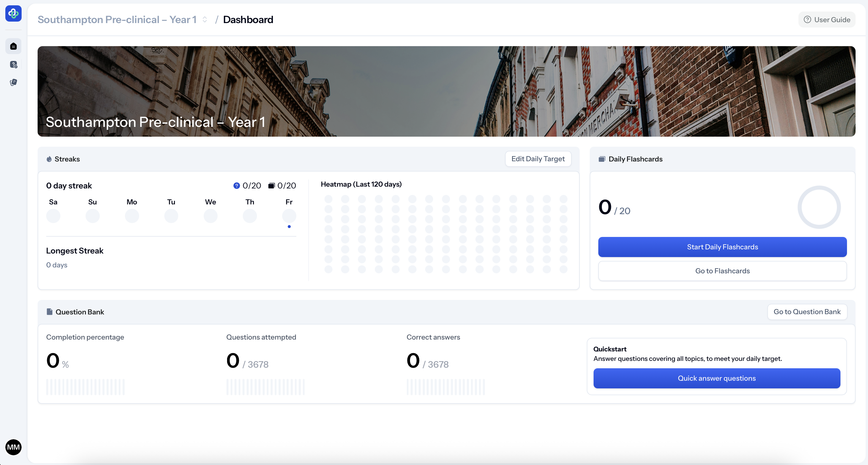Open the Dashboard home sidebar icon
Viewport: 868px width, 465px height.
pos(14,46)
